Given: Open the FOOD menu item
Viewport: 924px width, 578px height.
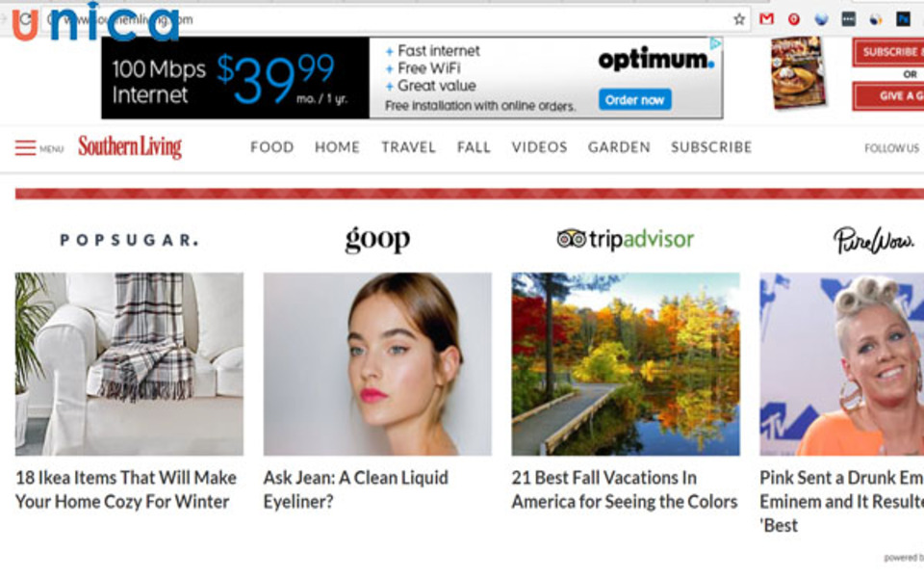Looking at the screenshot, I should click(x=271, y=146).
